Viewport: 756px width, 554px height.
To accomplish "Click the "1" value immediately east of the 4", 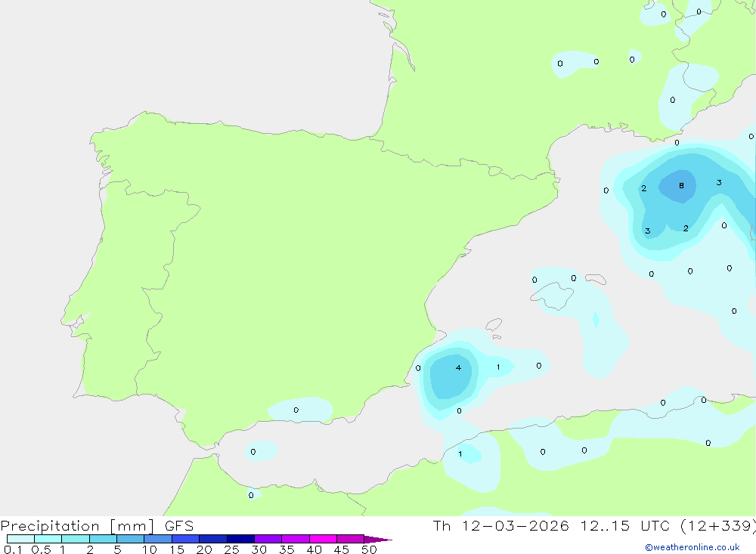I will tap(498, 367).
